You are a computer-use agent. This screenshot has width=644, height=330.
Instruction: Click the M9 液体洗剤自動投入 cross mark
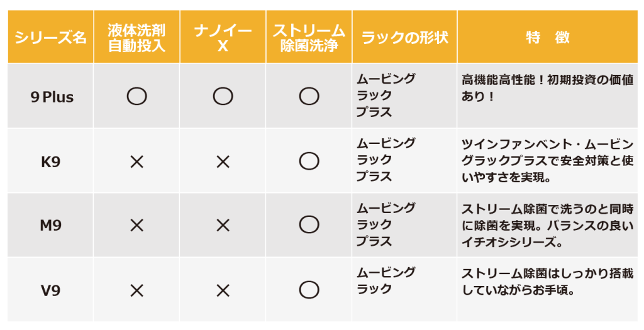click(136, 225)
